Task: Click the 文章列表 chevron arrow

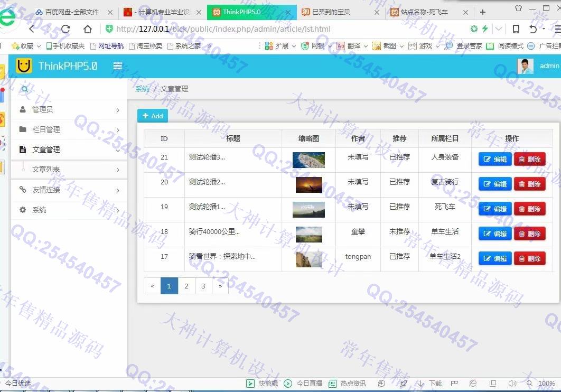Action: point(118,170)
